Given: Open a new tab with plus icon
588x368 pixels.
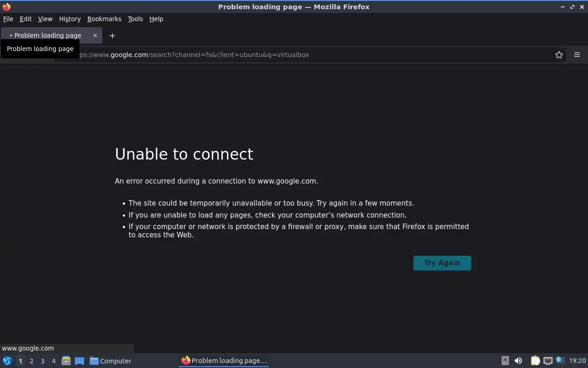Looking at the screenshot, I should coord(112,35).
